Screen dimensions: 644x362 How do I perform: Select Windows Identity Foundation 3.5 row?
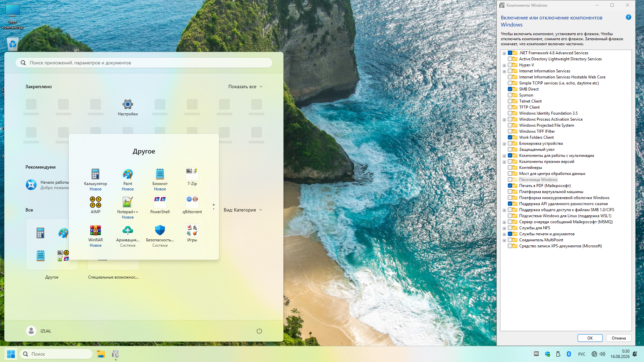[548, 113]
